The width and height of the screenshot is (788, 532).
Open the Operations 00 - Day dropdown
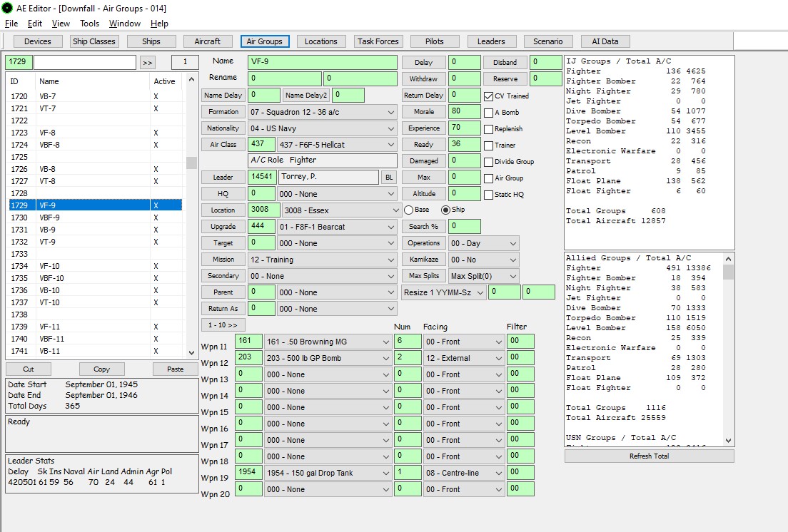pos(484,243)
